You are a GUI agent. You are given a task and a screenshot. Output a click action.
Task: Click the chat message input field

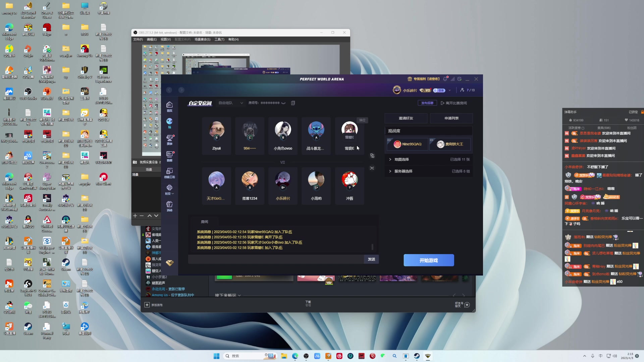[276, 259]
